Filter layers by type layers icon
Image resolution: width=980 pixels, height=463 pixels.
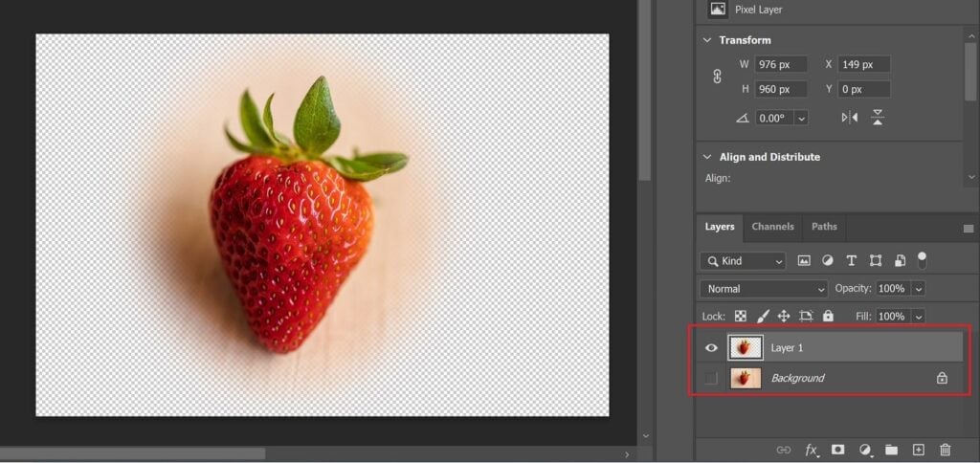[851, 260]
